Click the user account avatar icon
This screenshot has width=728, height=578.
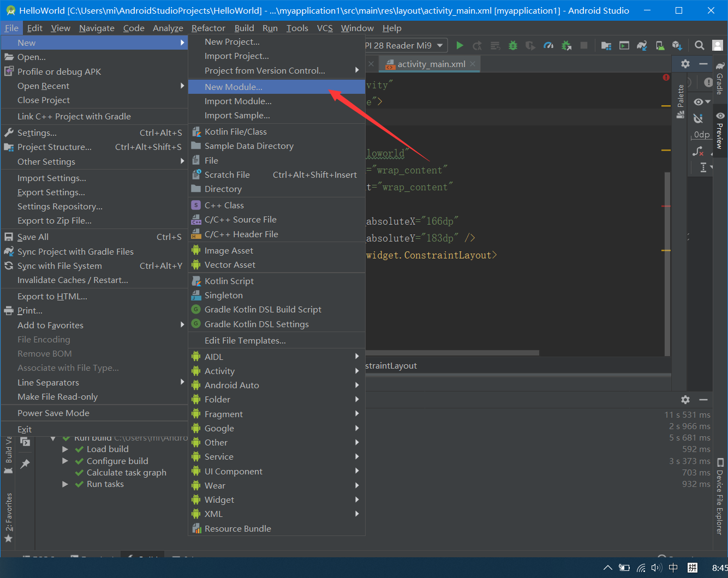pyautogui.click(x=718, y=45)
